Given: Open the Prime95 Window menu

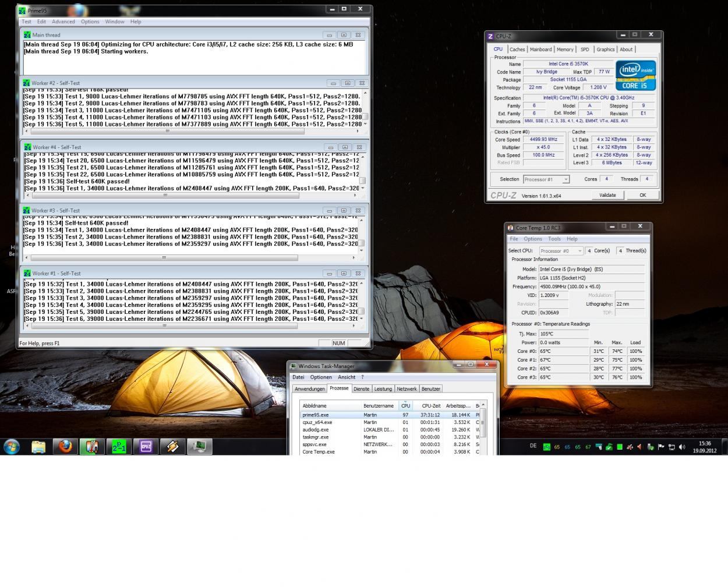Looking at the screenshot, I should coord(115,22).
